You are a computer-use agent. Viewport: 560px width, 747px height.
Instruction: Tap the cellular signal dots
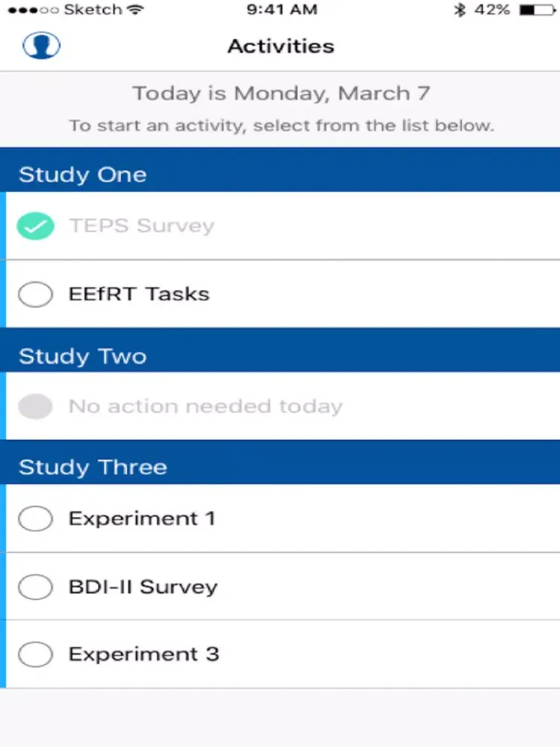(34, 10)
